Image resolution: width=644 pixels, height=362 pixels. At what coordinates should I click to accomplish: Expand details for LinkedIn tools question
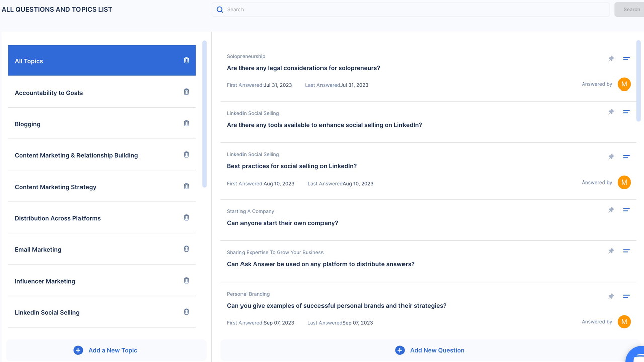tap(626, 112)
